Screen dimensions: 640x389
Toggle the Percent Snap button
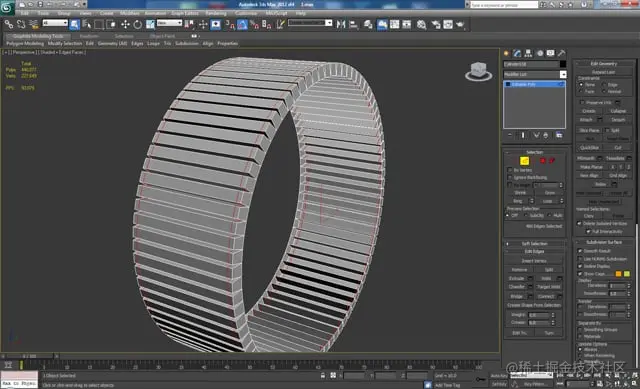pyautogui.click(x=255, y=24)
